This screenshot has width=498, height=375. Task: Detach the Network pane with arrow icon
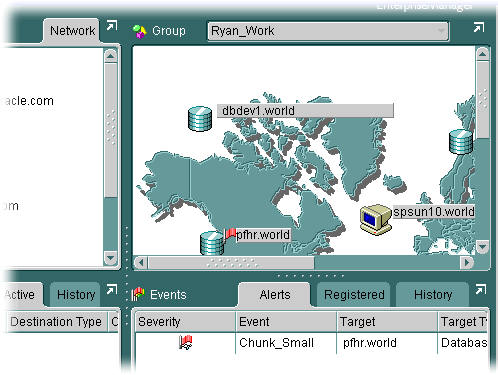tap(112, 26)
